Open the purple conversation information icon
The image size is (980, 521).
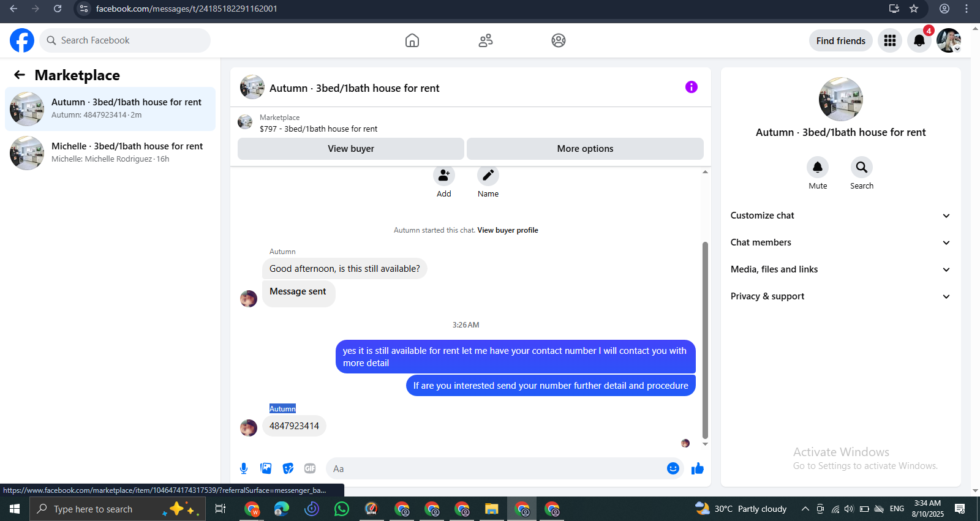coord(692,87)
